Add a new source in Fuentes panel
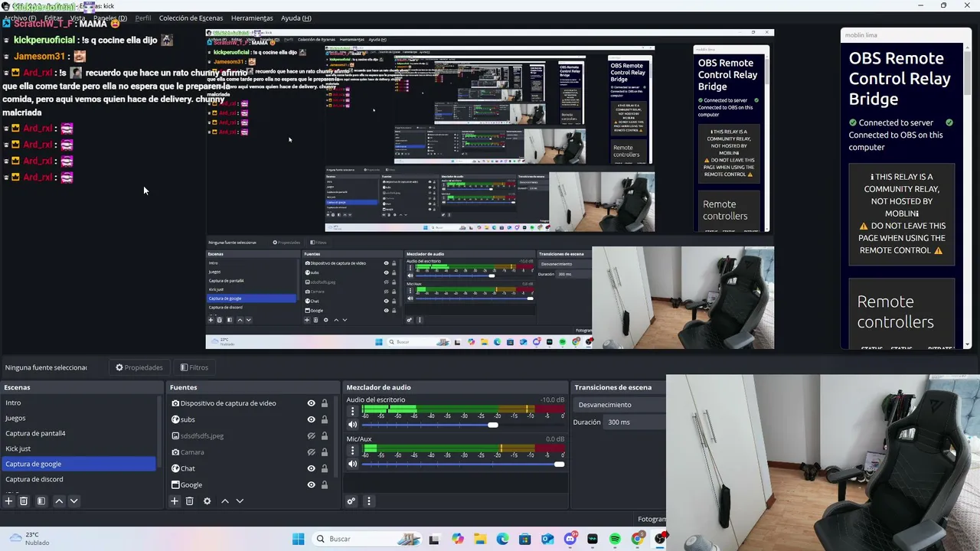This screenshot has height=551, width=980. coord(175,501)
